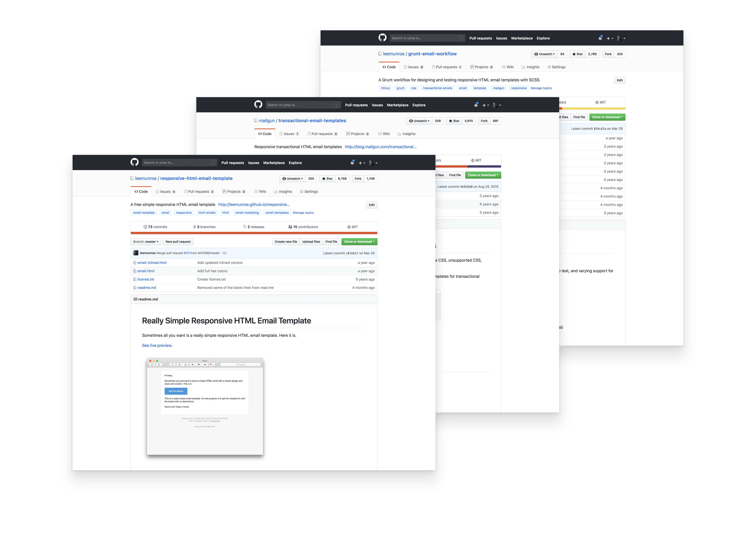756x552 pixels.
Task: Open Unwatch dropdown on responsive-html-email-template
Action: point(292,179)
